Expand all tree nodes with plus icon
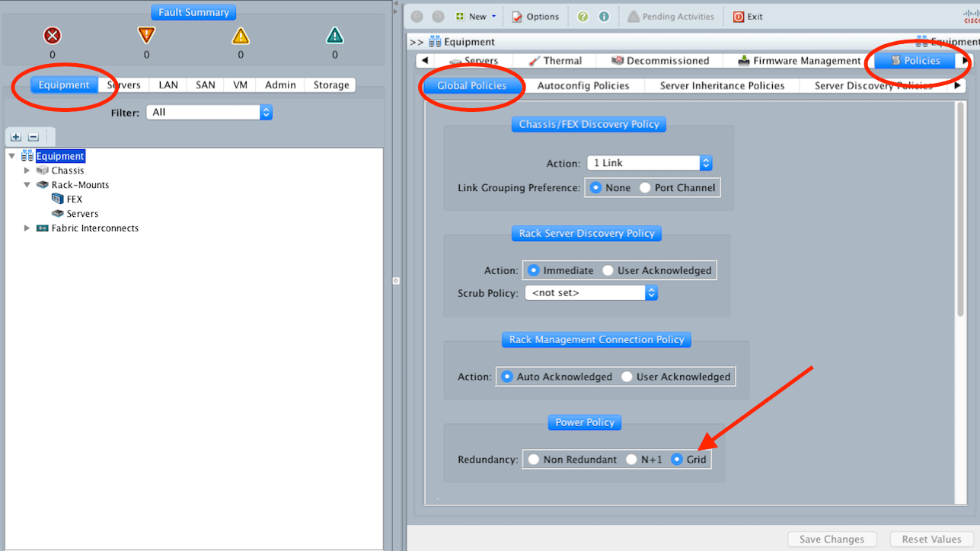Screen dimensions: 980x551 click(16, 137)
